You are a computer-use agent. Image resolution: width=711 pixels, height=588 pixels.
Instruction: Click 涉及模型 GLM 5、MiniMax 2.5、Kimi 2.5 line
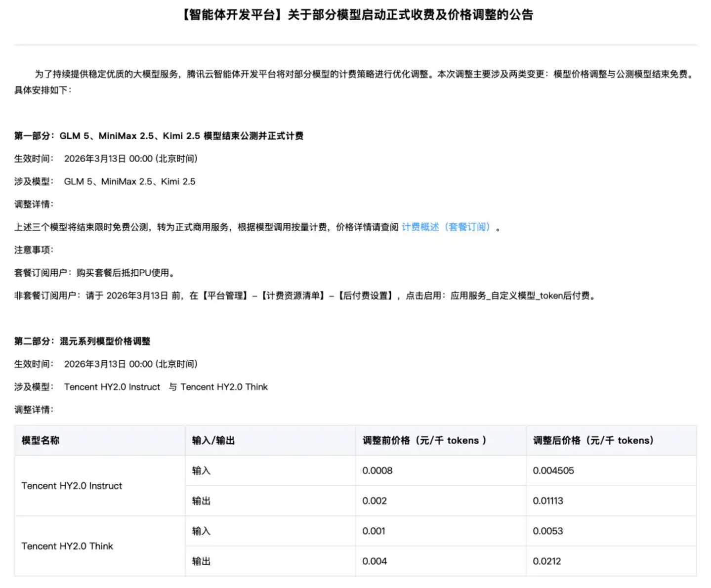point(105,181)
